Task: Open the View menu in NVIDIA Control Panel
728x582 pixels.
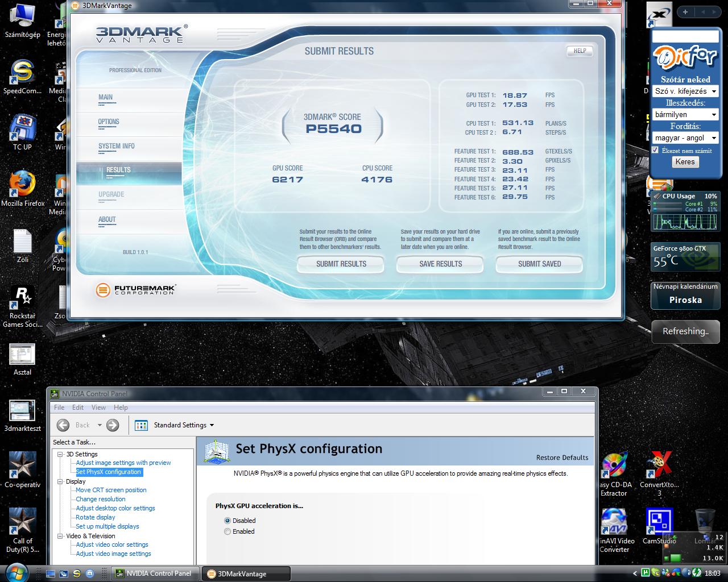Action: tap(99, 408)
